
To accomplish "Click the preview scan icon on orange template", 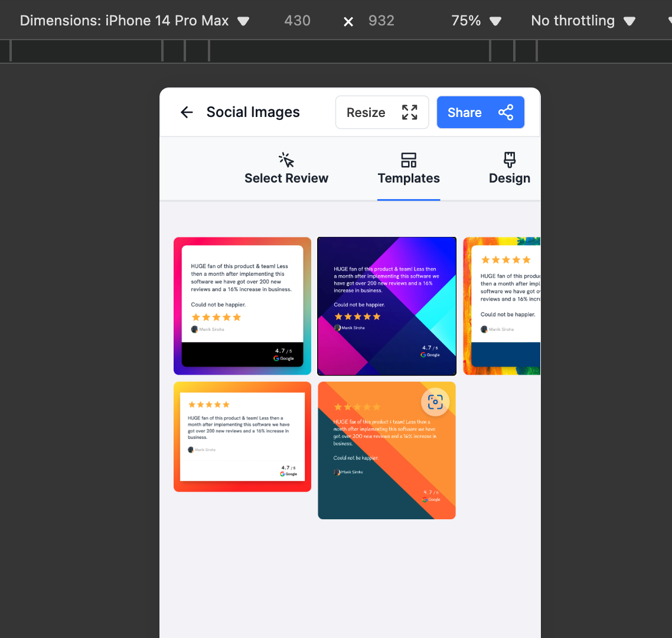I will [x=435, y=402].
